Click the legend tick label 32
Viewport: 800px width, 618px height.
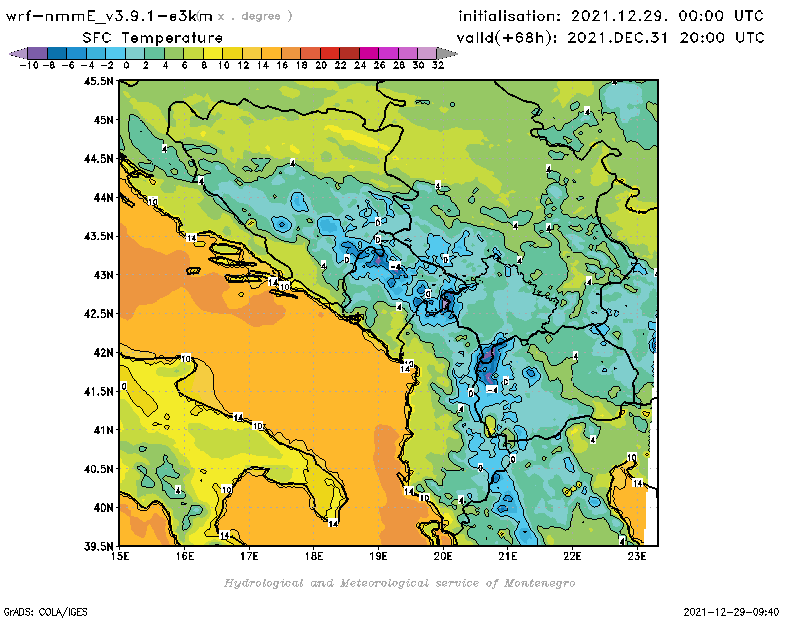438,65
